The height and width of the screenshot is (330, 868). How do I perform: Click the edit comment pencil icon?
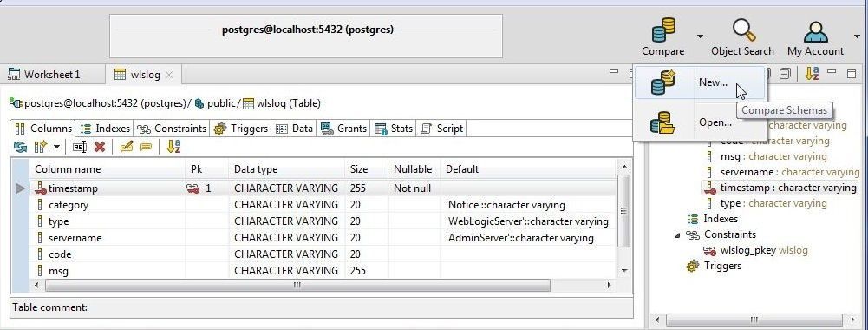(127, 147)
